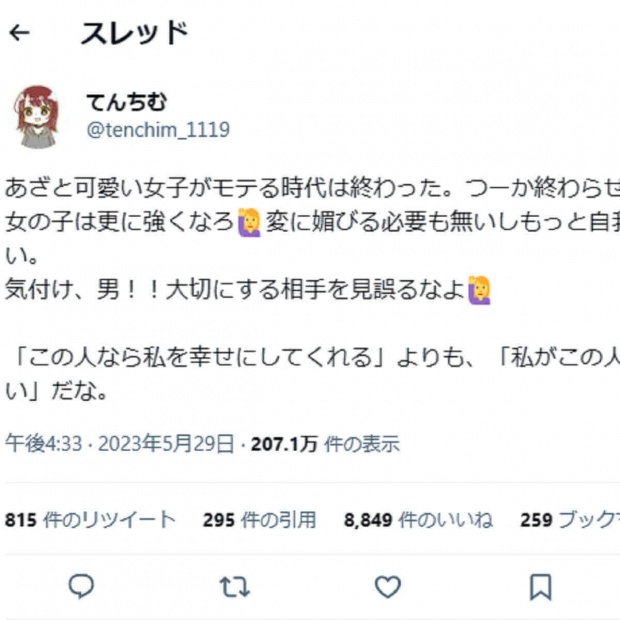Like the tweet with the heart icon

coord(388,586)
